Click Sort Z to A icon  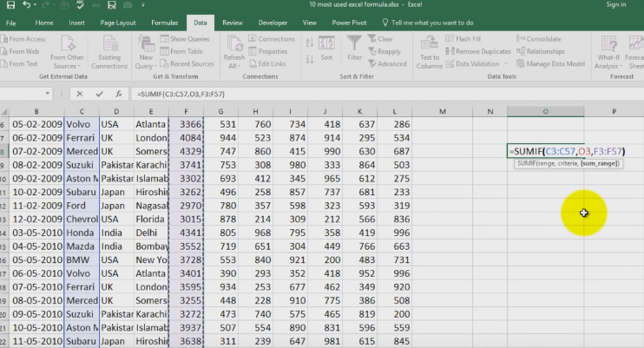pyautogui.click(x=310, y=60)
